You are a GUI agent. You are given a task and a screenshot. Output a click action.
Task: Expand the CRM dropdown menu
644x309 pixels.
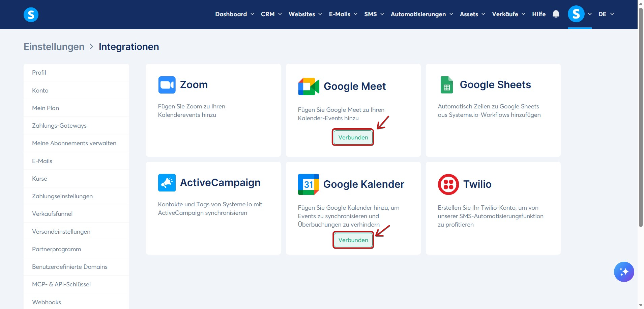[x=271, y=14]
